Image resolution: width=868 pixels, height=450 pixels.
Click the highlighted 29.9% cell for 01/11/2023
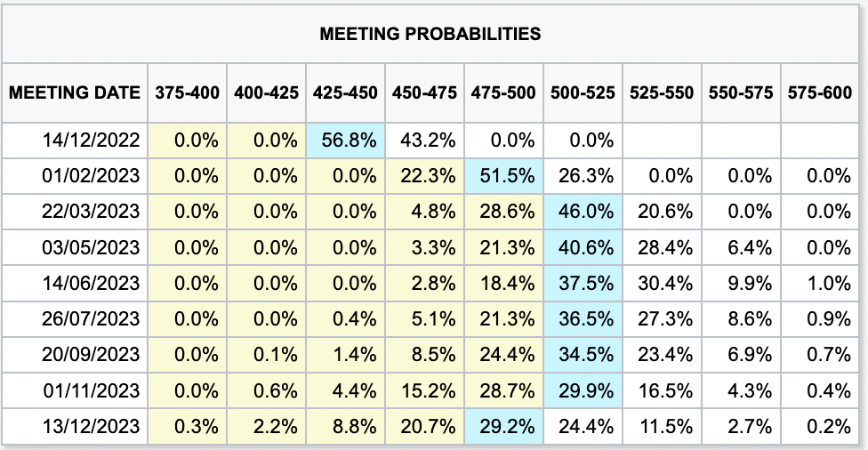(583, 390)
